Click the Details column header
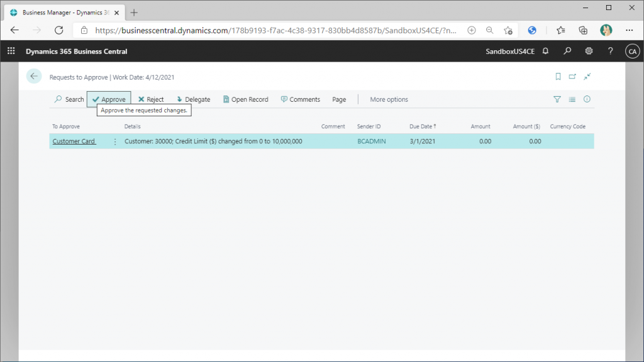This screenshot has height=362, width=644. (x=132, y=126)
